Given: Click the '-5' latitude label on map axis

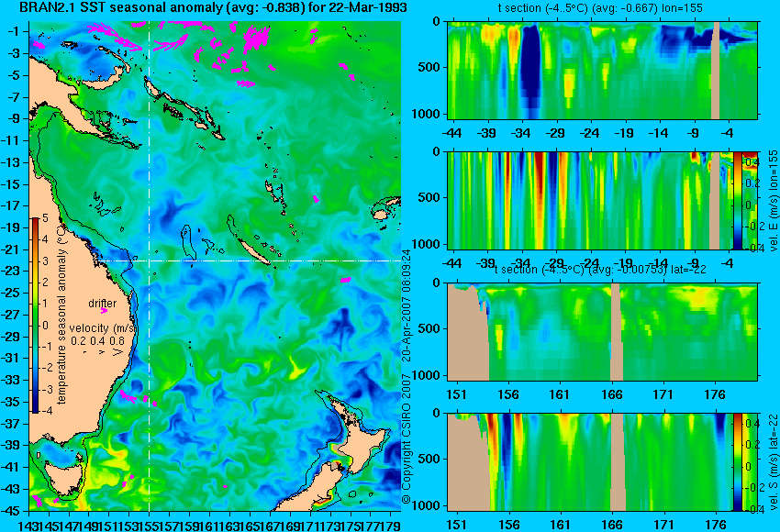Looking at the screenshot, I should pyautogui.click(x=14, y=75).
